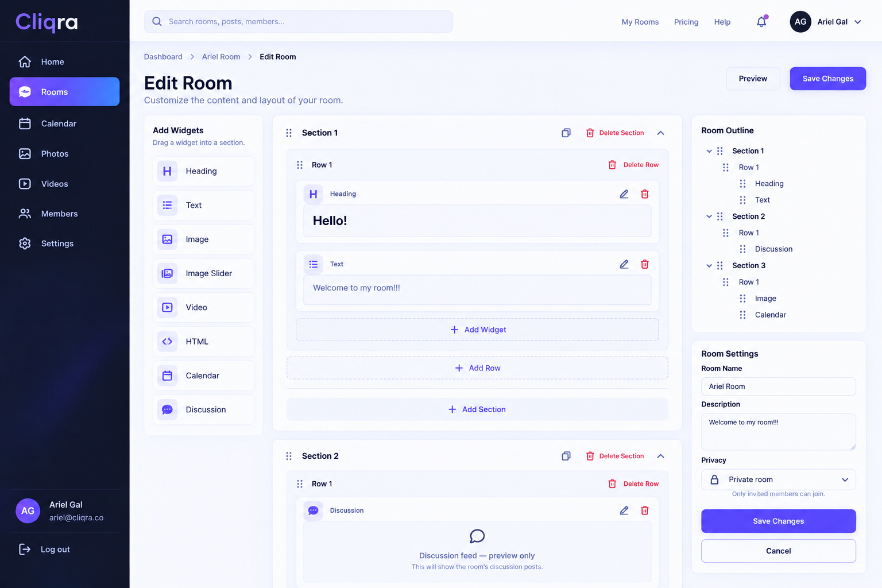Delete the Text widget via the trash icon
Viewport: 882px width, 588px height.
645,264
